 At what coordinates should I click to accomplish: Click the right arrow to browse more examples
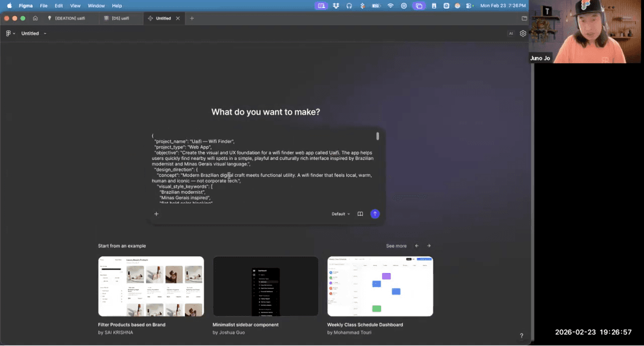429,246
